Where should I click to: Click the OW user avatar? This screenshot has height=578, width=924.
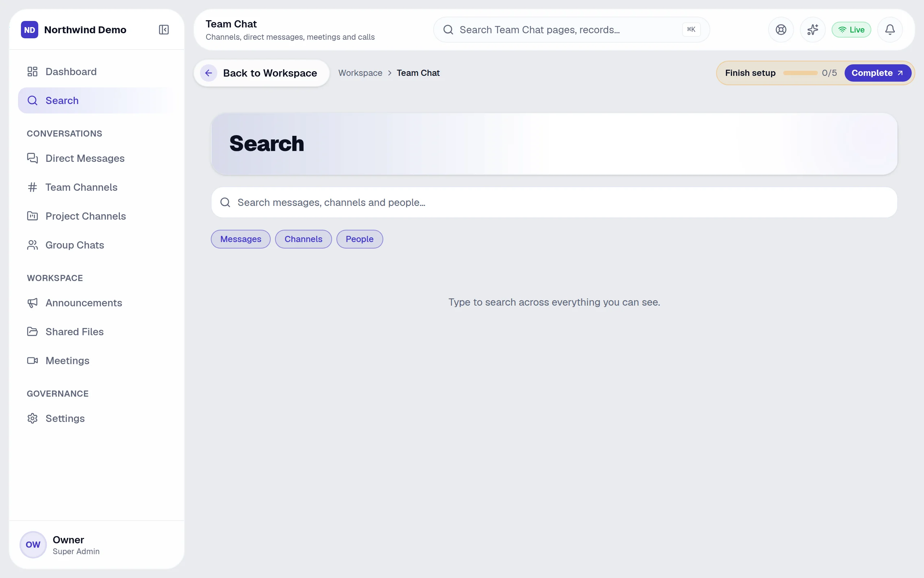33,544
